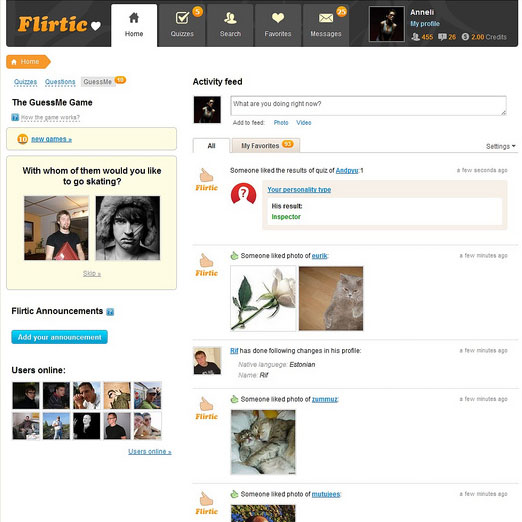Viewport: 522px width, 522px height.
Task: Select the Home navigation tab
Action: click(x=134, y=25)
